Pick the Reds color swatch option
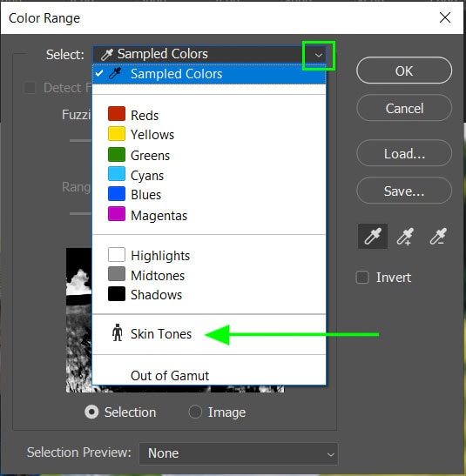The image size is (466, 476). coord(117,113)
